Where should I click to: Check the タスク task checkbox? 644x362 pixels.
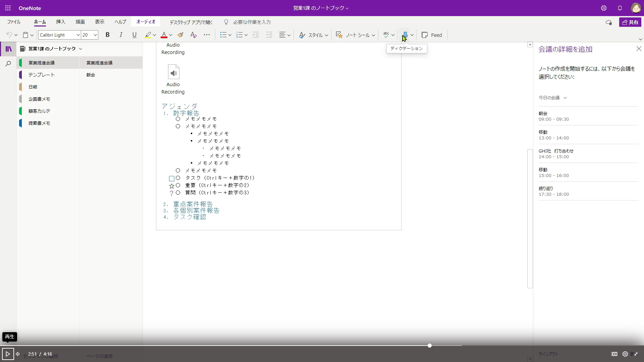172,178
